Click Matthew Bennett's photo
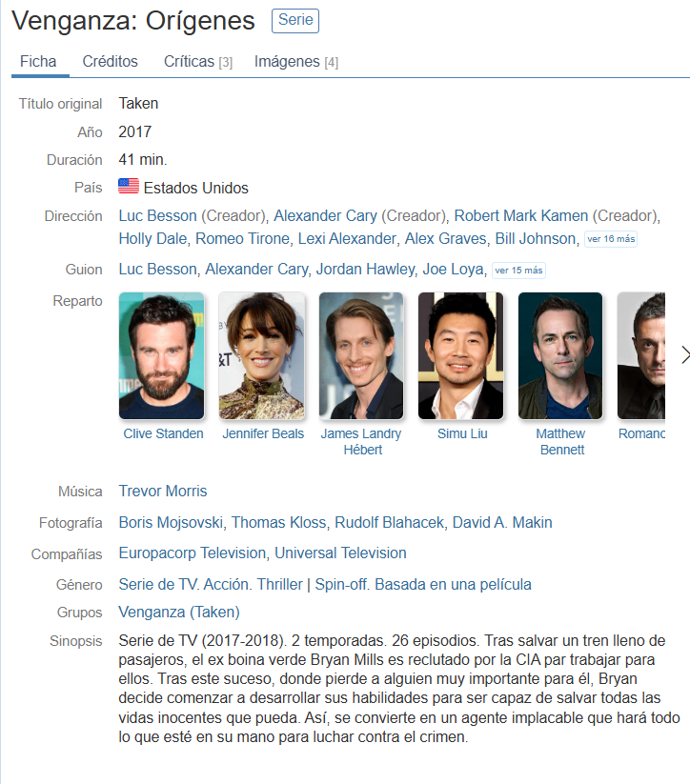 560,355
